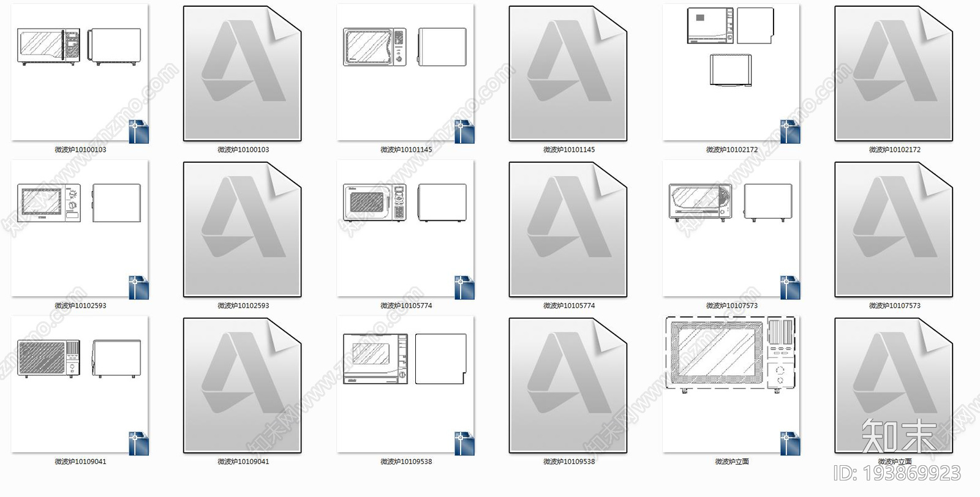The width and height of the screenshot is (980, 497).
Task: Click the microwave drawing preview of 微波炉10102593
Action: point(80,230)
